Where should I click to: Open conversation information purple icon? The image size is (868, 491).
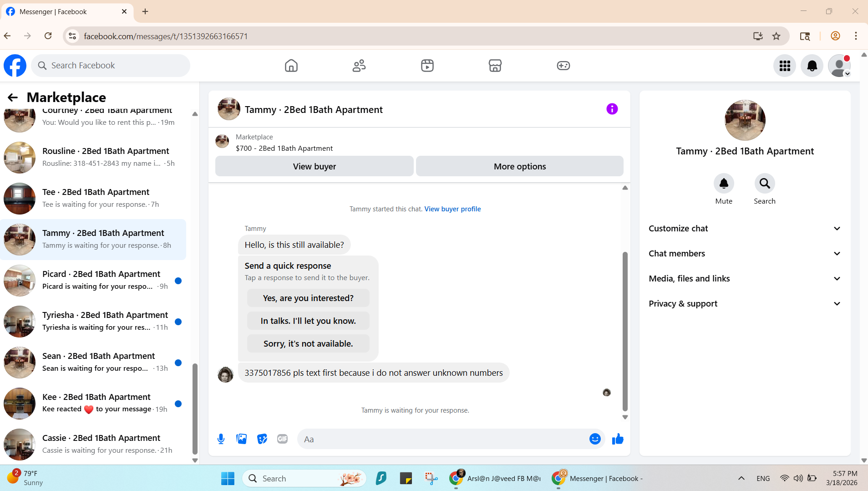pos(612,109)
